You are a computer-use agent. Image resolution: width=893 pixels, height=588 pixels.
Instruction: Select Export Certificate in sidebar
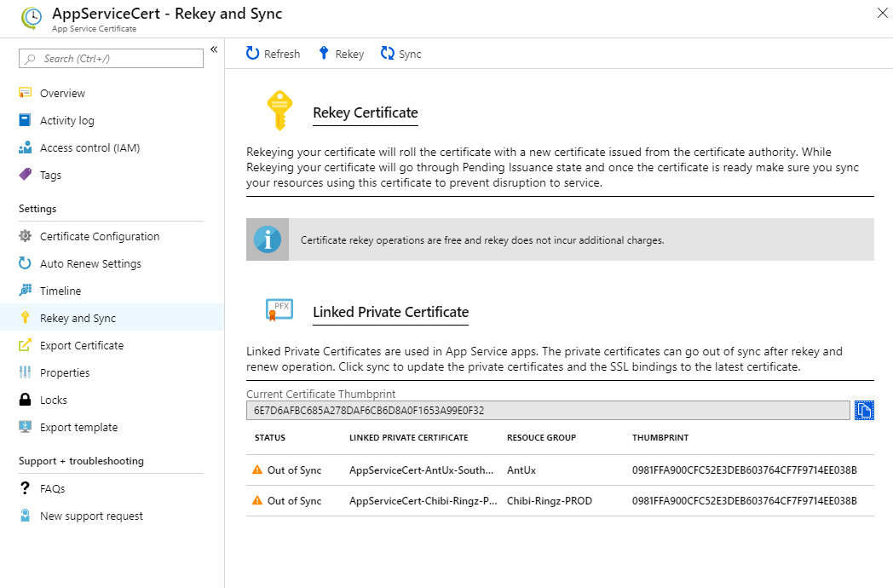click(81, 346)
